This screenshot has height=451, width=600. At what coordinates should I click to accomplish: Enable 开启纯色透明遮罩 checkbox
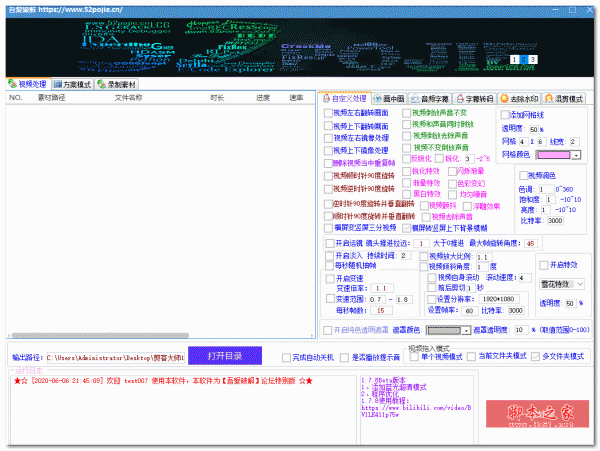328,330
